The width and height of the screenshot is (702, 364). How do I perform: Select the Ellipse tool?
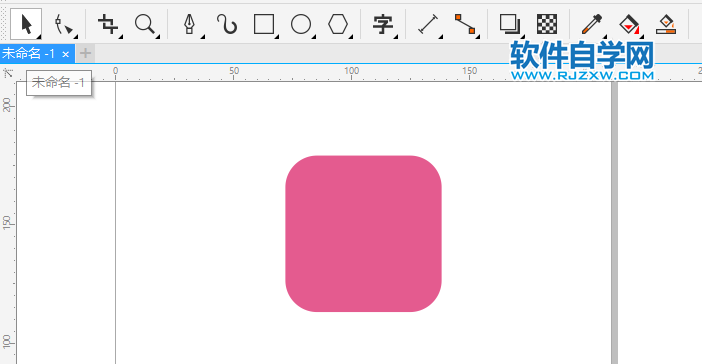point(301,24)
